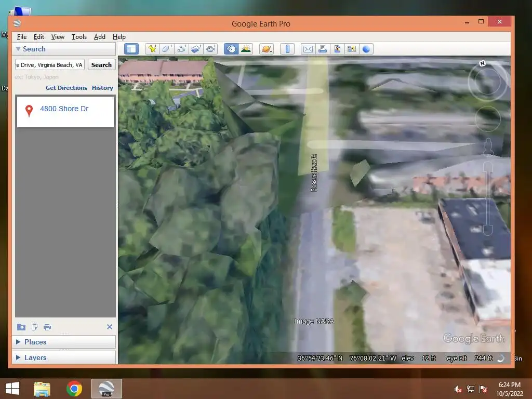Click the search address input field
The image size is (532, 399).
coord(49,65)
